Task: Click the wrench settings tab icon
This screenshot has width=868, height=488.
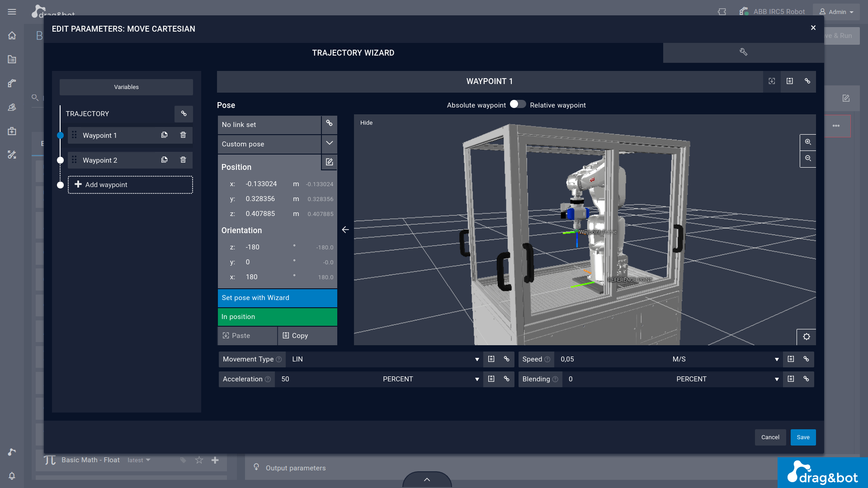Action: (x=743, y=52)
